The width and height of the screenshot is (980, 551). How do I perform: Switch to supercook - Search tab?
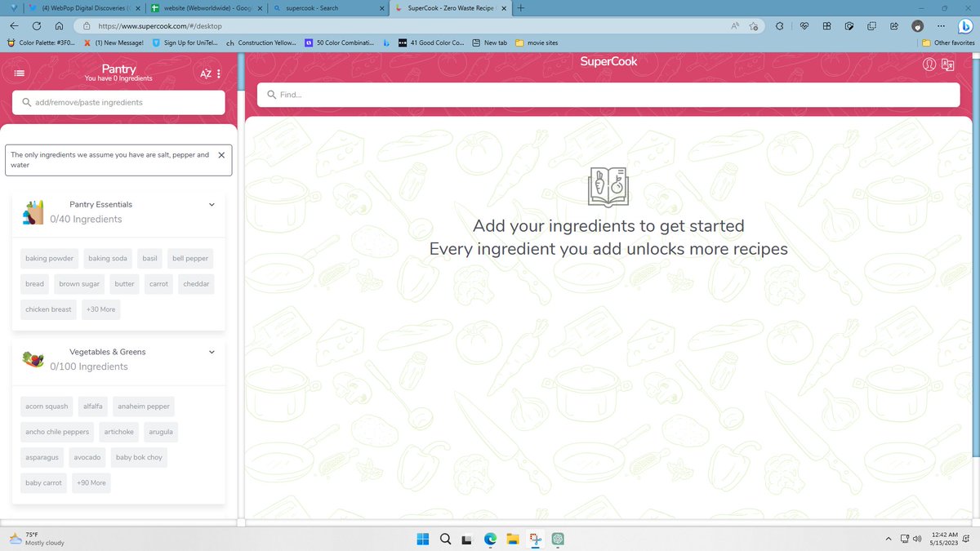pyautogui.click(x=327, y=8)
